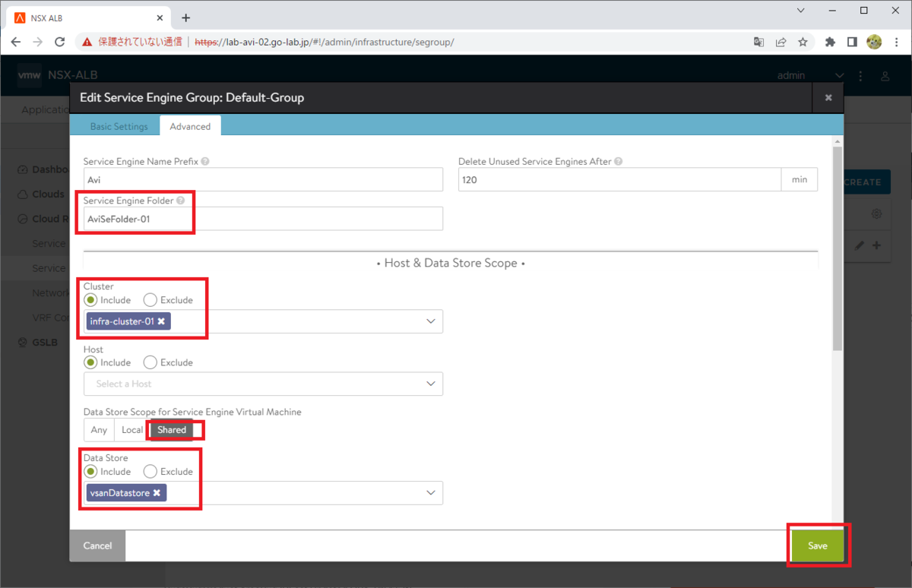This screenshot has height=588, width=912.
Task: Share this page icon
Action: pyautogui.click(x=781, y=43)
